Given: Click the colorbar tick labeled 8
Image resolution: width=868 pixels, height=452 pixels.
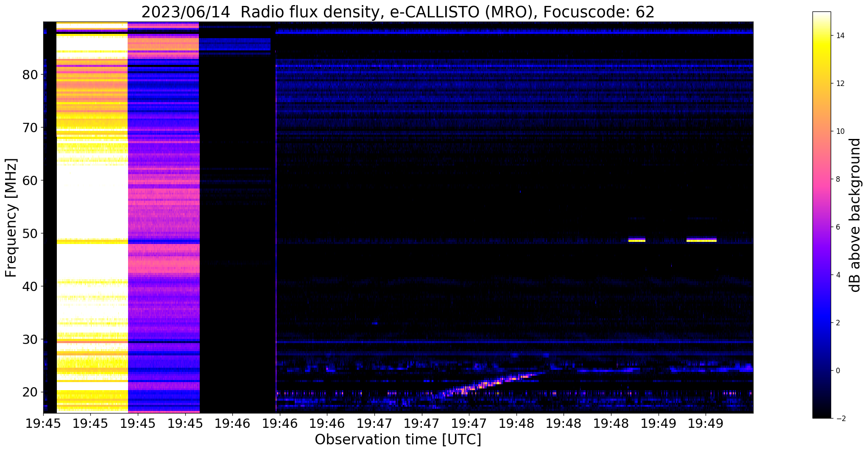Looking at the screenshot, I should [837, 179].
